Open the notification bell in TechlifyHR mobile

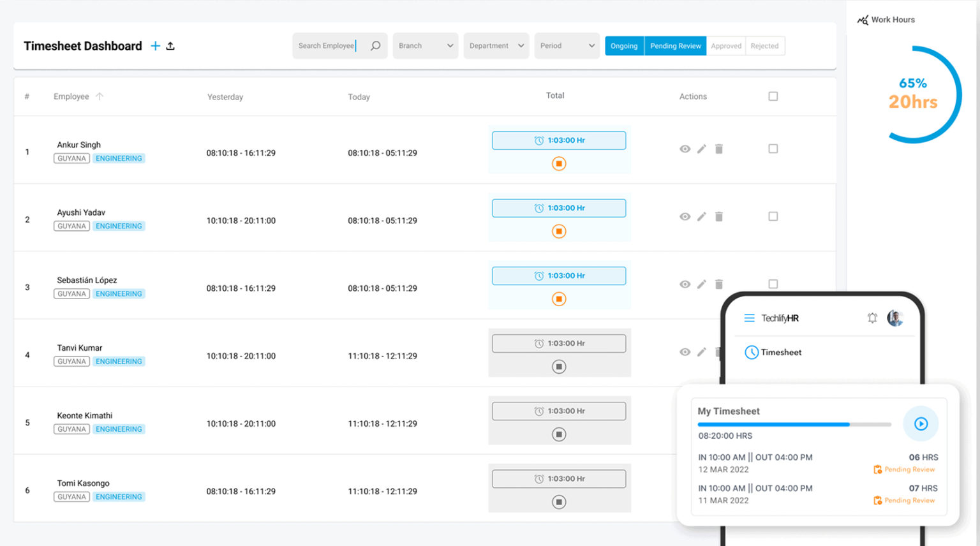click(x=872, y=318)
